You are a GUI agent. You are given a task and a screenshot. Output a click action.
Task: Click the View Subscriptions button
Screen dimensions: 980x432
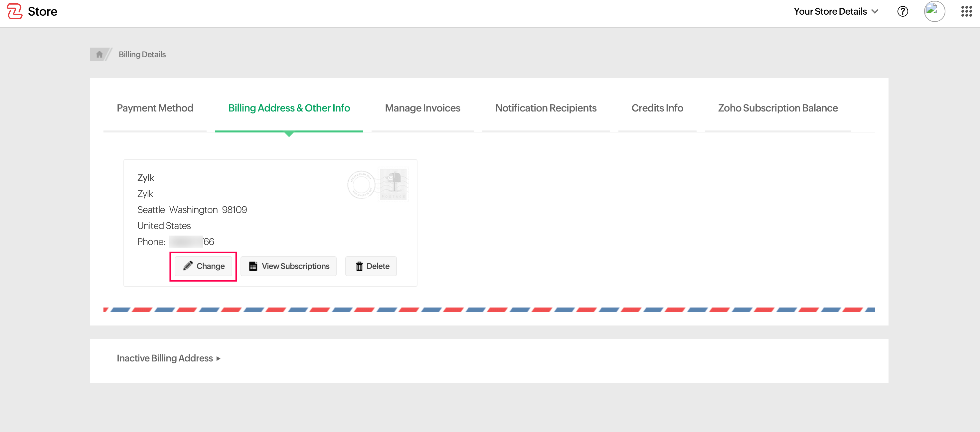288,266
